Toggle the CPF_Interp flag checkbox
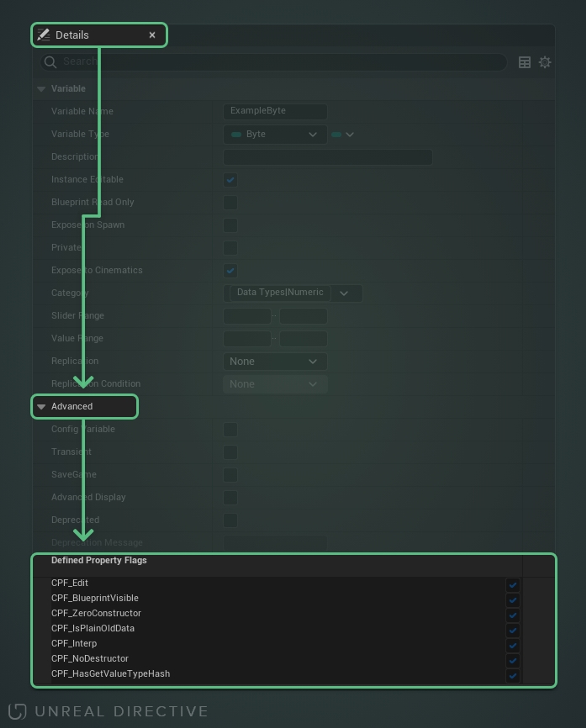The height and width of the screenshot is (728, 586). pos(512,645)
